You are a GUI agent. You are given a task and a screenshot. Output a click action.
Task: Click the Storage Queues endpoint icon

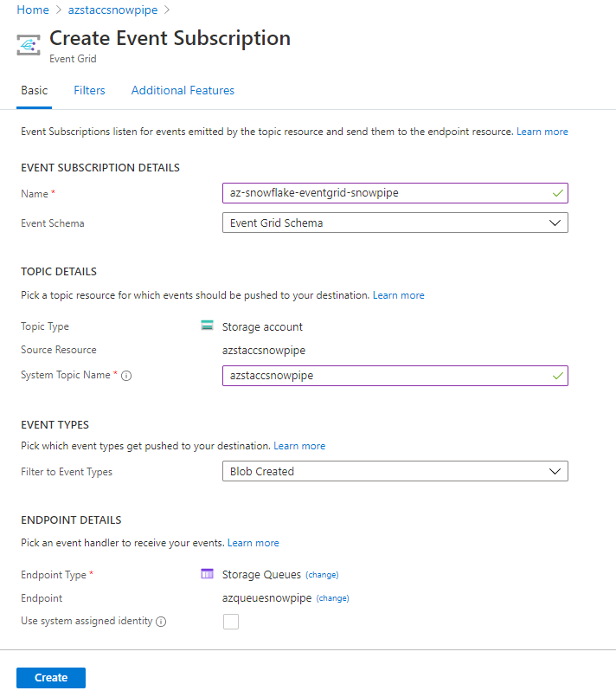coord(207,574)
